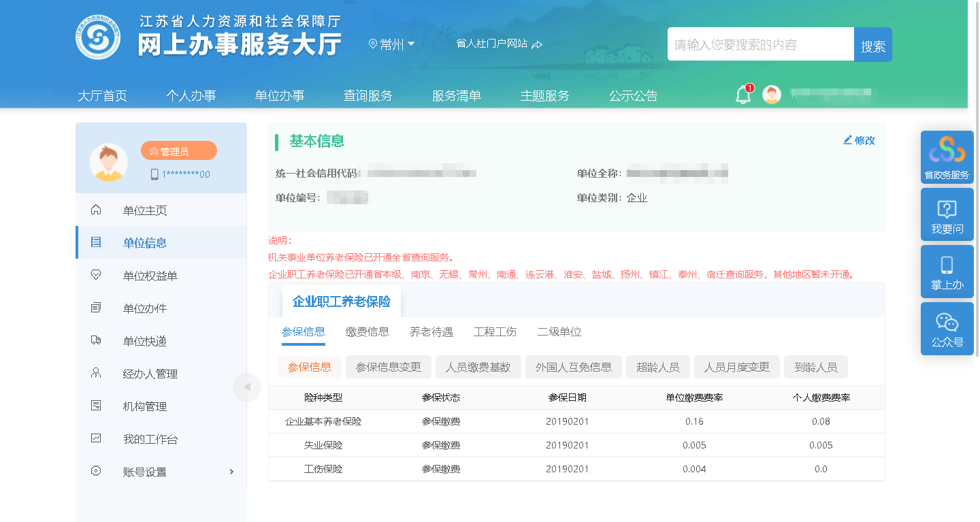Click the notification bell icon
The width and height of the screenshot is (980, 522).
(x=743, y=95)
